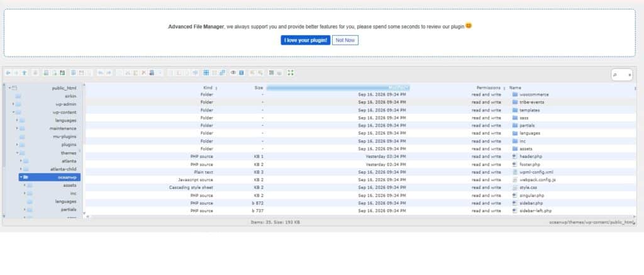Screen dimensions: 644x275
Task: Select the selected oceanwp folder in tree
Action: click(x=50, y=177)
